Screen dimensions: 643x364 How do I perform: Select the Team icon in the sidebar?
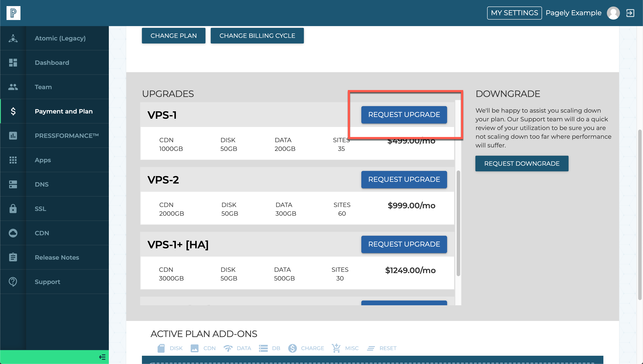pyautogui.click(x=13, y=87)
